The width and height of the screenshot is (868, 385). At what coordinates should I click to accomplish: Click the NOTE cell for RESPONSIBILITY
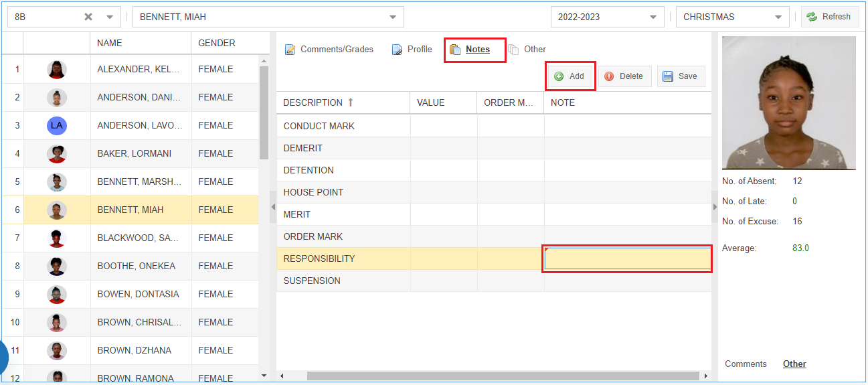pyautogui.click(x=628, y=258)
